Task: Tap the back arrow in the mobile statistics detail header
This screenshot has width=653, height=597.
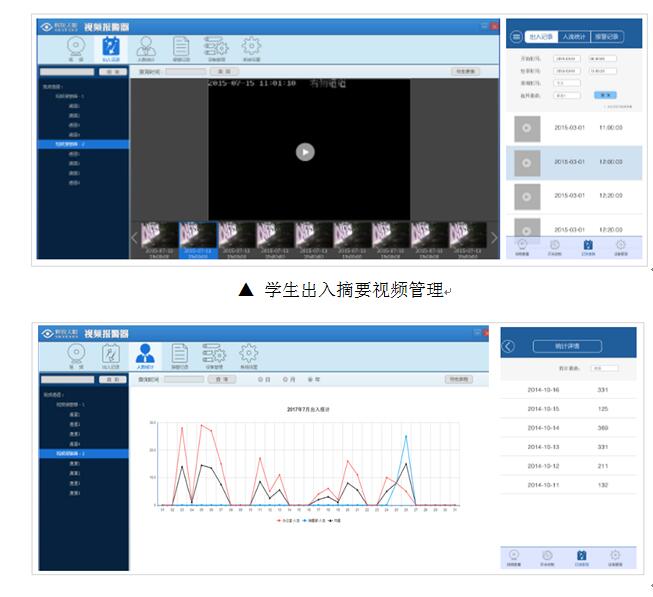Action: (x=509, y=346)
